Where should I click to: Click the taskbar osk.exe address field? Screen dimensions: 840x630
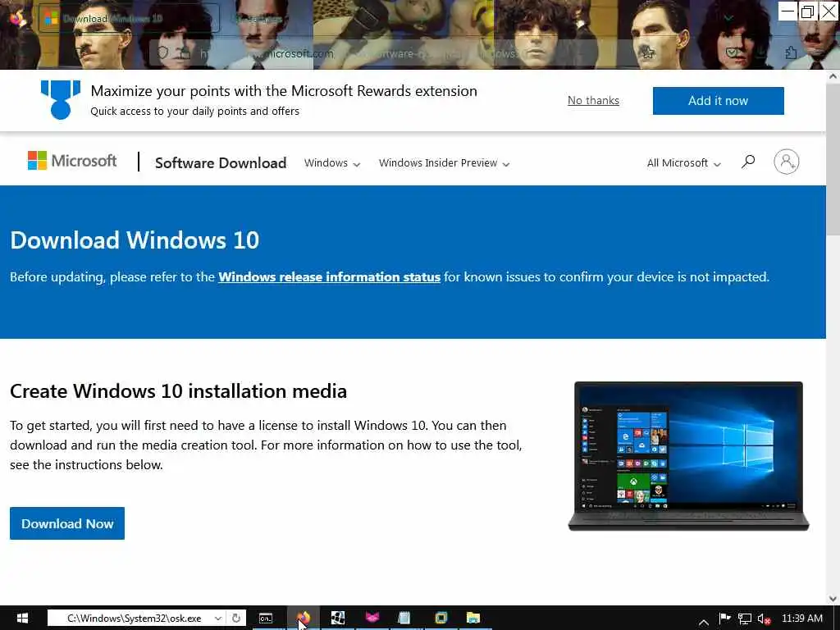(x=135, y=618)
